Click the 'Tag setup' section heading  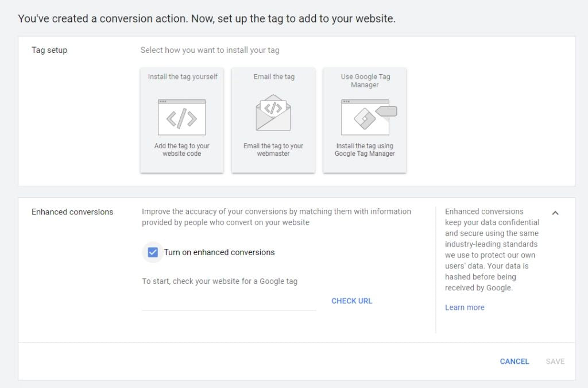pyautogui.click(x=49, y=50)
